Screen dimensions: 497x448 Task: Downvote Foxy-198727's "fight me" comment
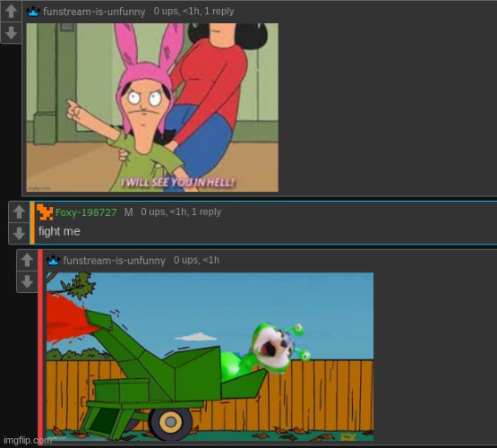click(19, 233)
